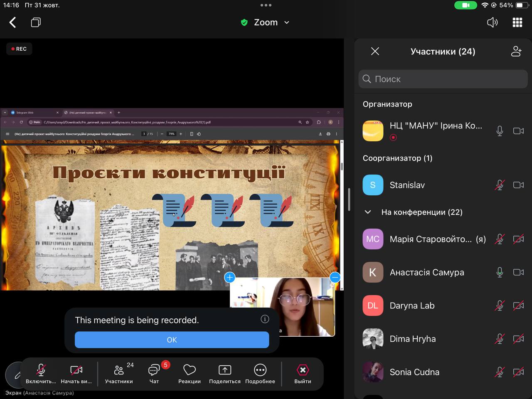Click the recording info icon
Viewport: 532px width, 399px height.
click(x=265, y=319)
